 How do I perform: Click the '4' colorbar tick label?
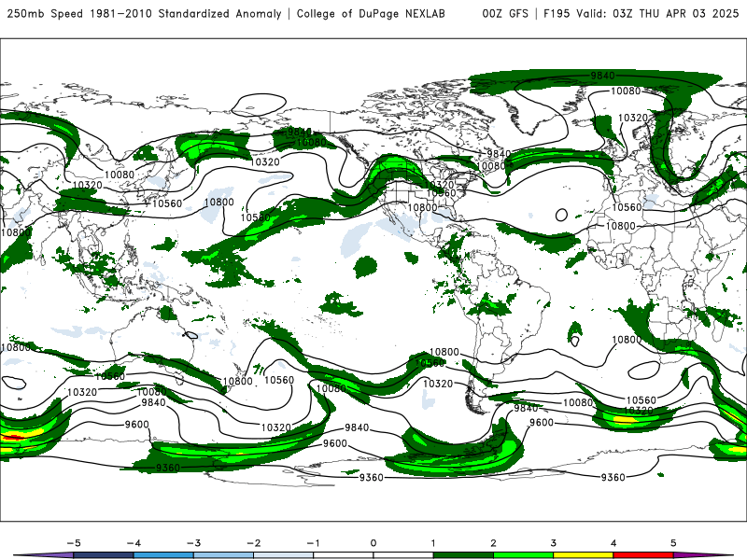click(x=613, y=543)
